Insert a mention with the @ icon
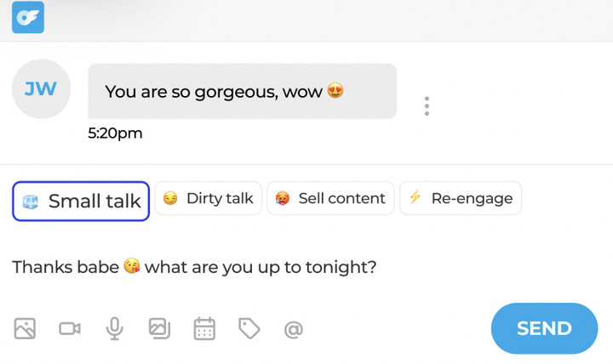613x364 pixels. tap(294, 329)
